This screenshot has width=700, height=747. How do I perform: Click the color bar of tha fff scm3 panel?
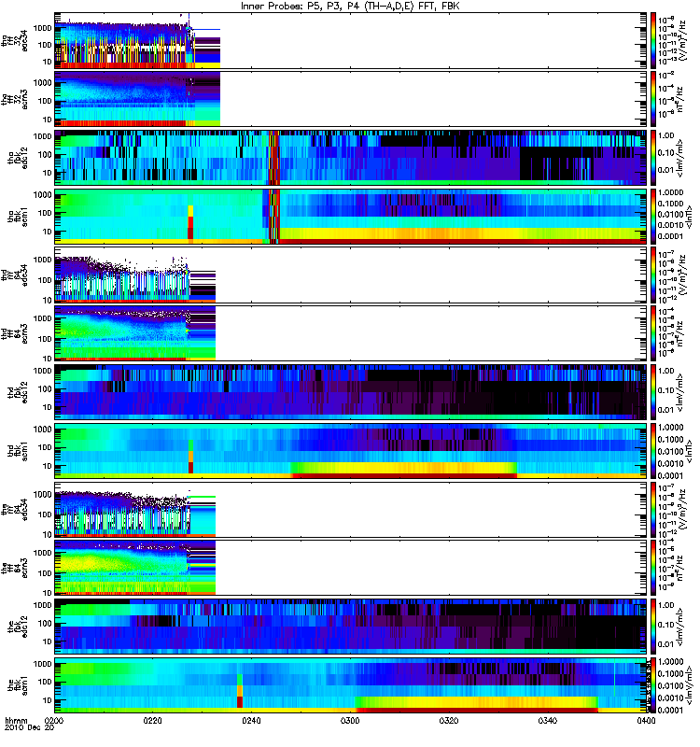tap(652, 99)
